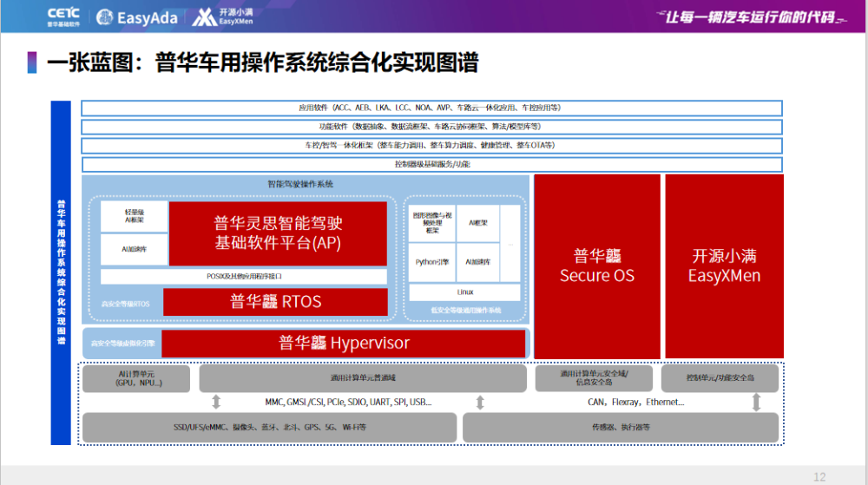
Task: Click the slogan 让每一辆汽车运行你的代码
Action: tap(751, 17)
